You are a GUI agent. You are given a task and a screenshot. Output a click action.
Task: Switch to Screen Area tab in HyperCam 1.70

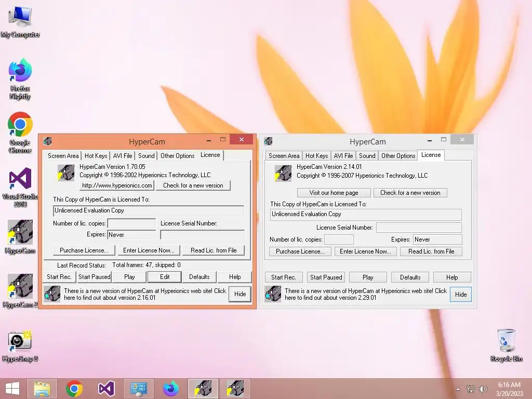(x=63, y=156)
